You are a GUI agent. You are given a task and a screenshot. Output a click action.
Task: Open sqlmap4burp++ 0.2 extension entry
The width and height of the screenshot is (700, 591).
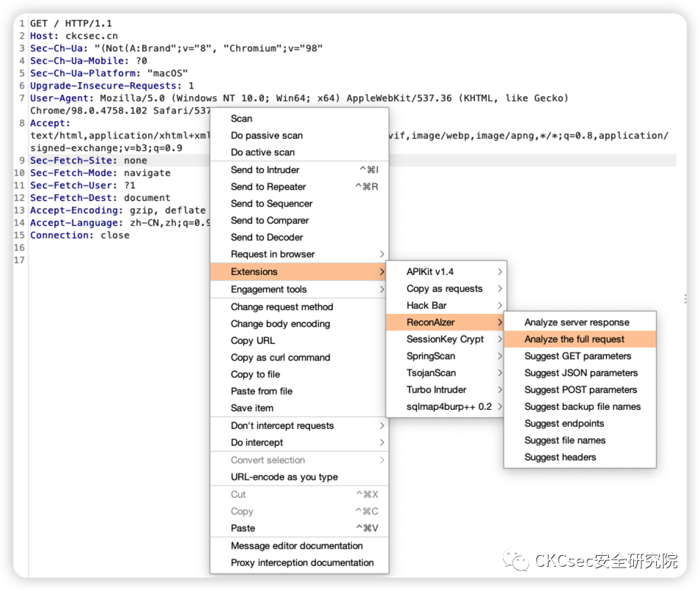click(x=449, y=407)
